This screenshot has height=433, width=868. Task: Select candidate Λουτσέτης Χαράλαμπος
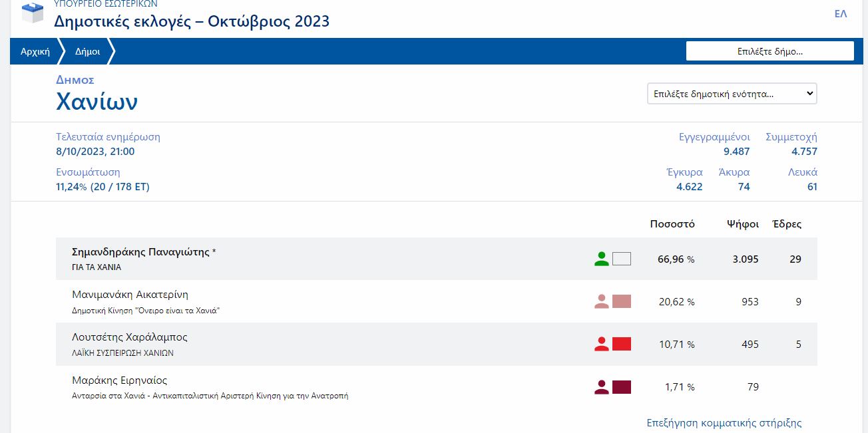coord(129,337)
